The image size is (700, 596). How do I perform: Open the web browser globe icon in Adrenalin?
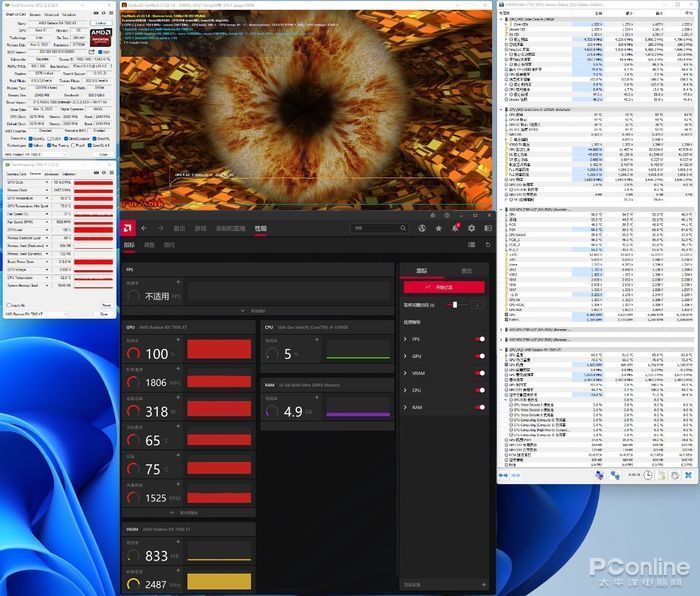point(422,228)
